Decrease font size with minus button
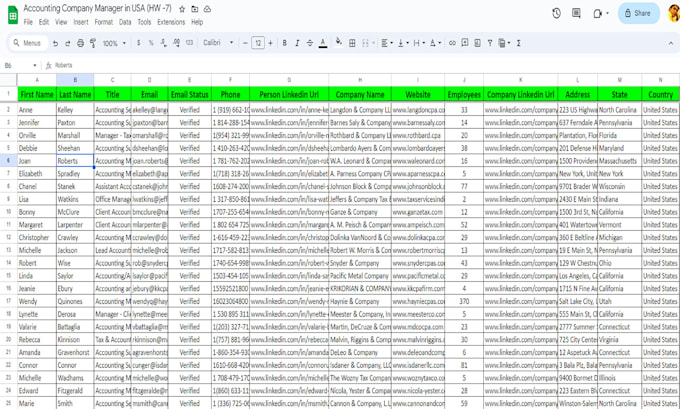Image resolution: width=680 pixels, height=409 pixels. [245, 43]
